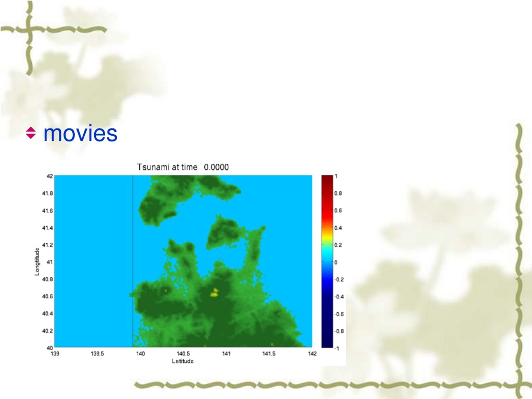Click the 'Latitude' x-axis label

[183, 361]
